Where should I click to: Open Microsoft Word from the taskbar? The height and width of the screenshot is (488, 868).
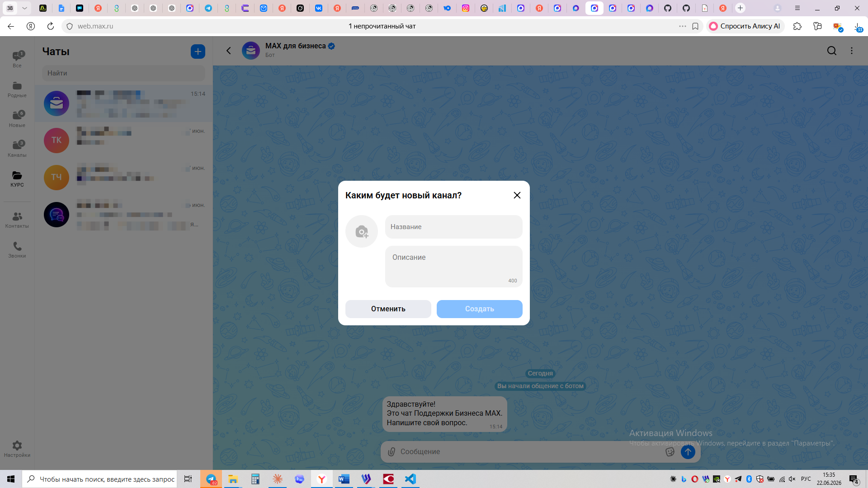click(x=344, y=479)
